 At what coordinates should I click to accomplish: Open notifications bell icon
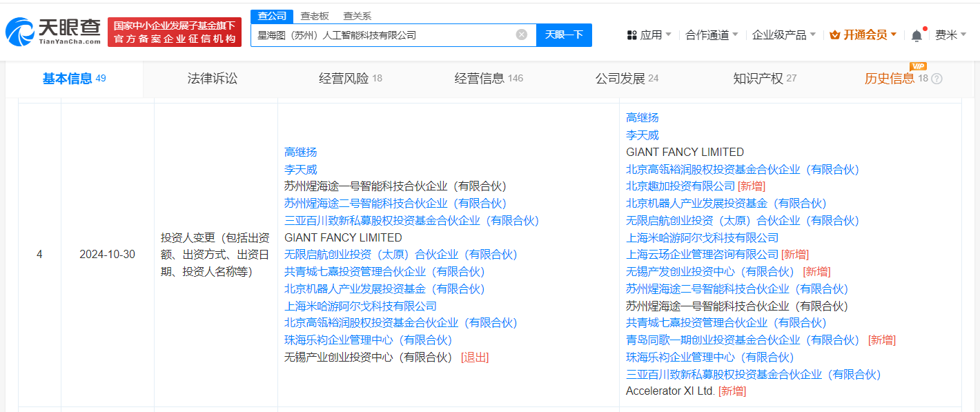[x=917, y=35]
